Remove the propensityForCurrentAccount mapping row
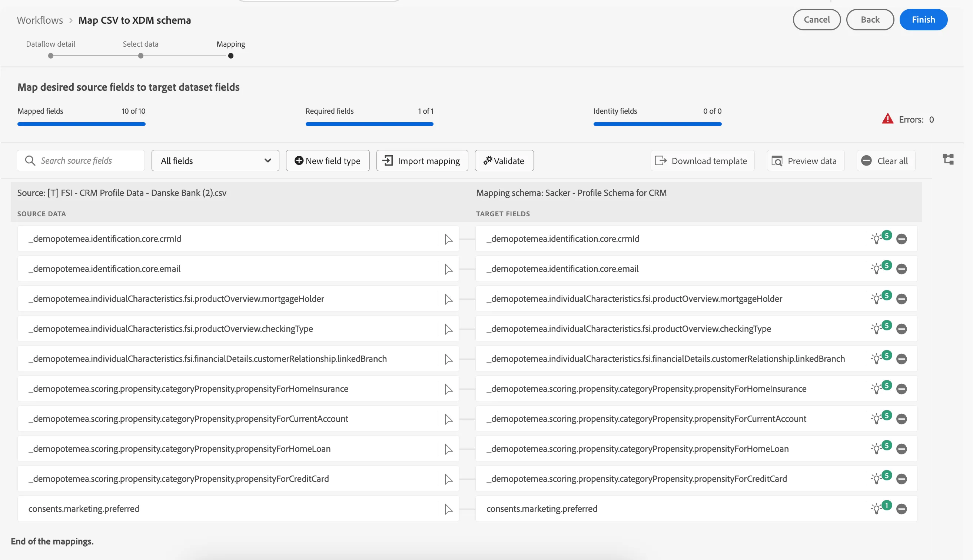The image size is (973, 560). (x=901, y=419)
